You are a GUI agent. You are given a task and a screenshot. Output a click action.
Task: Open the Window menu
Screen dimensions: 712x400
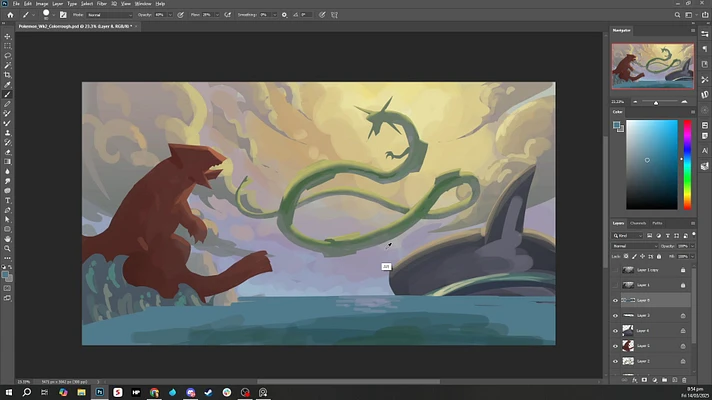(143, 4)
